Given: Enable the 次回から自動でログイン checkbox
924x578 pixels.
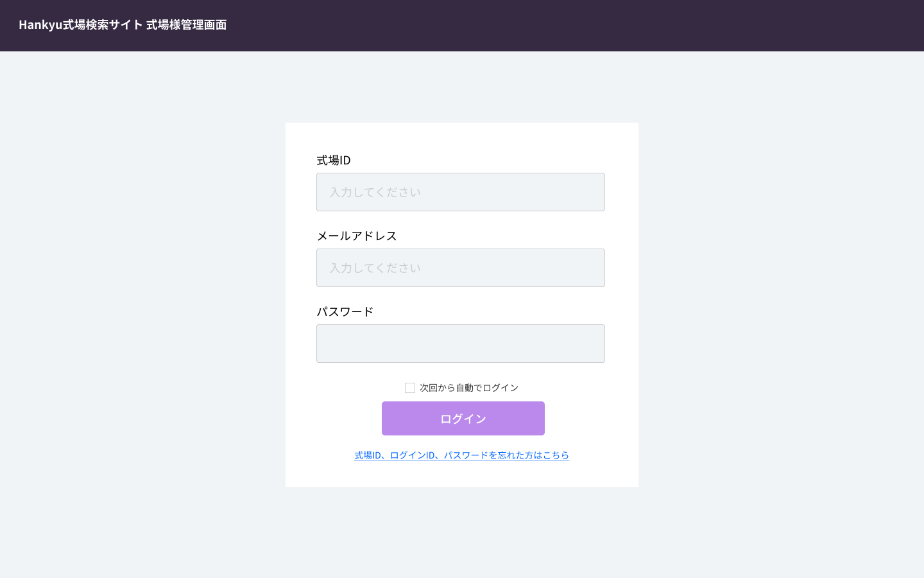Looking at the screenshot, I should tap(410, 388).
